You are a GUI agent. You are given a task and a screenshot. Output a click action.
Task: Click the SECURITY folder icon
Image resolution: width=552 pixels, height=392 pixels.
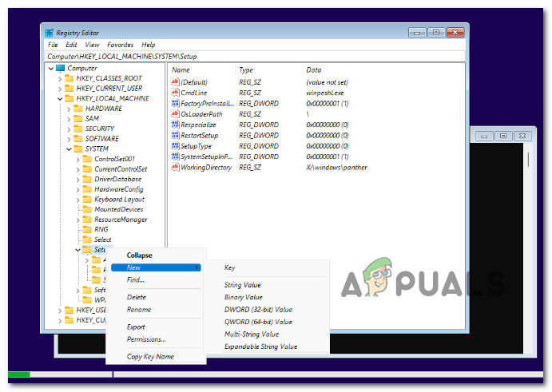tap(78, 129)
